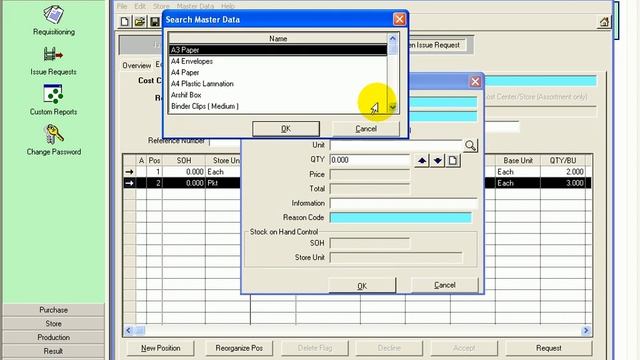Open the Purchase section in sidebar
640x360 pixels.
[x=53, y=310]
